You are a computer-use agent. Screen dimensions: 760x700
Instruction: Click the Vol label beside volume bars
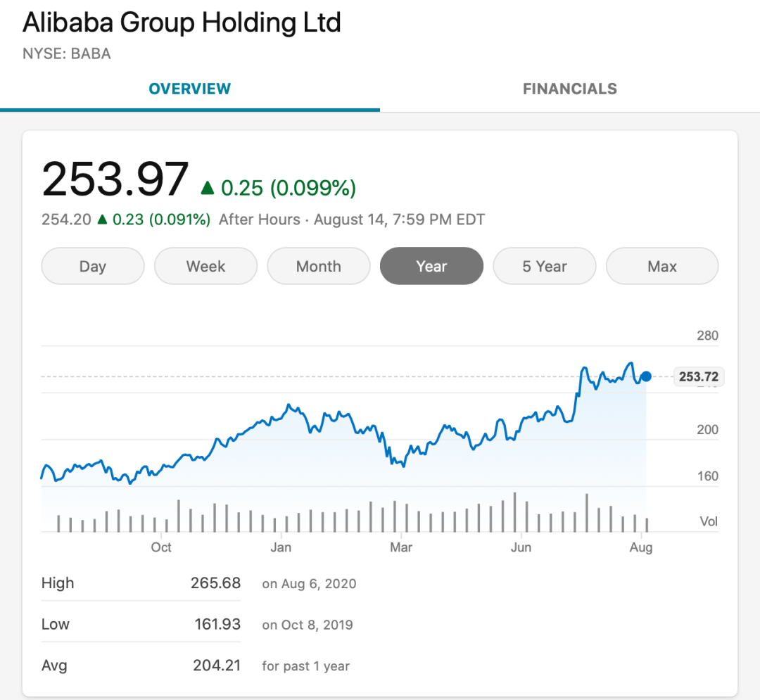pyautogui.click(x=709, y=521)
